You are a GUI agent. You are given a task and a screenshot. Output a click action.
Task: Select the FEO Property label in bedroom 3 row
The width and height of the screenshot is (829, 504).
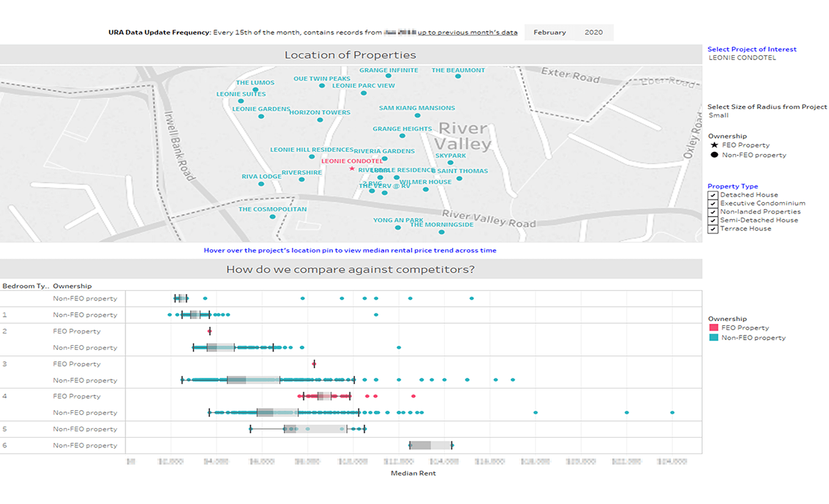click(x=77, y=364)
